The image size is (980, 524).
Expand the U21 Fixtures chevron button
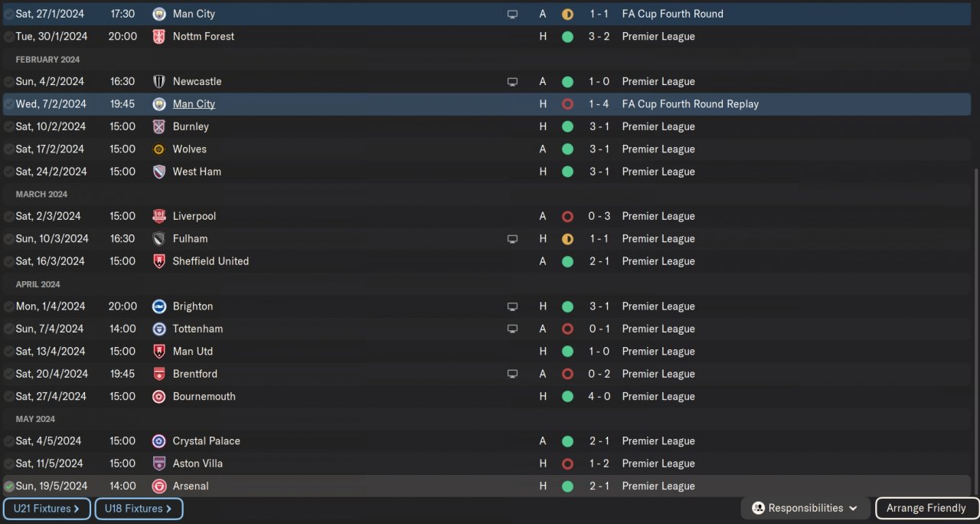(47, 509)
